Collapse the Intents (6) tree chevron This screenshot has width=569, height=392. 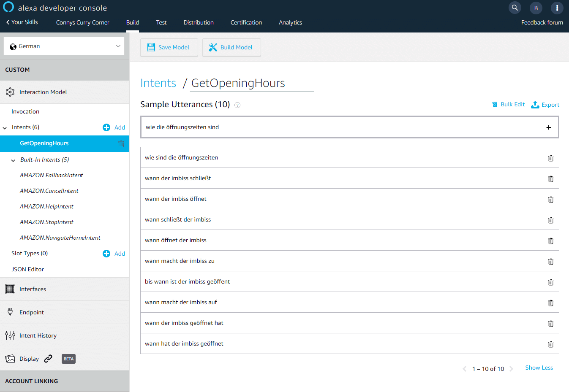[x=5, y=128]
